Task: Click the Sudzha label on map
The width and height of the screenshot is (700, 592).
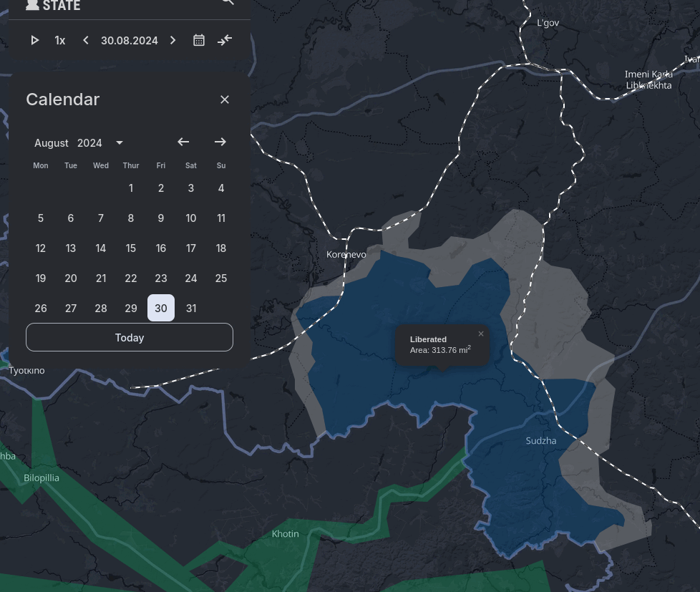Action: pos(541,441)
